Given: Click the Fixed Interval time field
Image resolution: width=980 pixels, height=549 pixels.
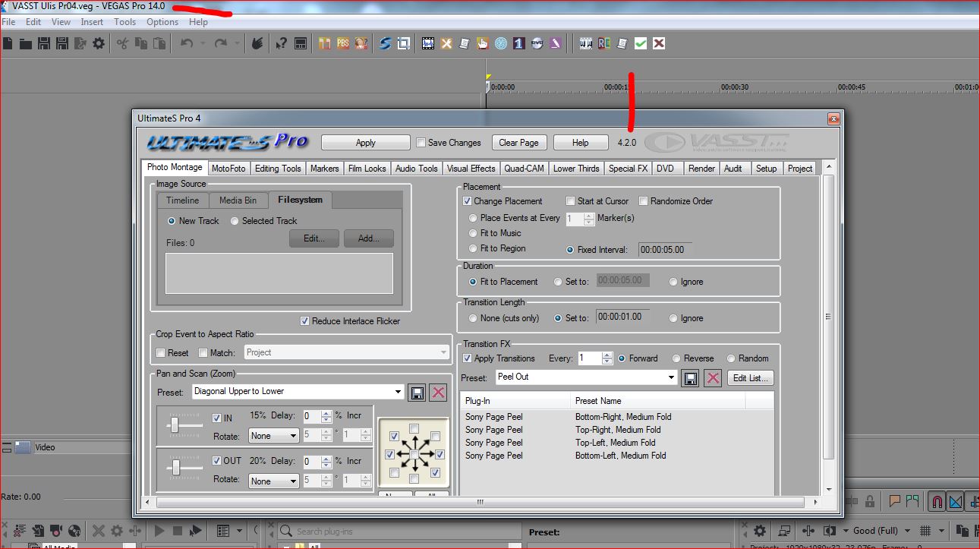Looking at the screenshot, I should pos(665,249).
